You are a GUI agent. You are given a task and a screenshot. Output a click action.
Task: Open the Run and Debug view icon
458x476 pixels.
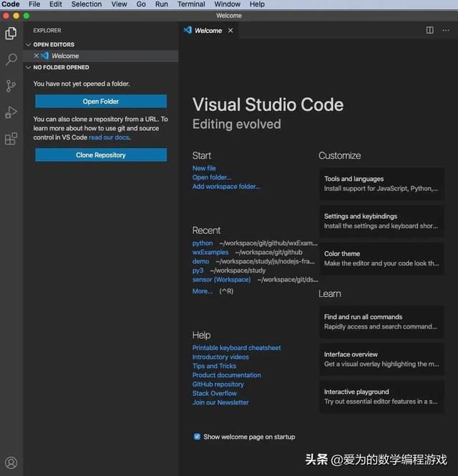coord(11,112)
